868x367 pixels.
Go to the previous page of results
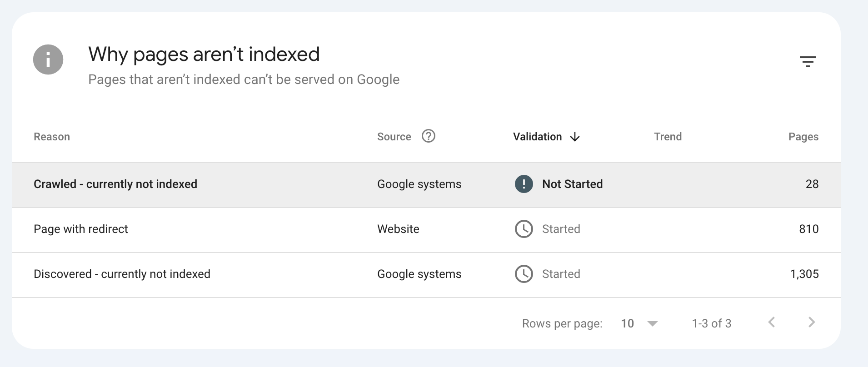point(771,322)
